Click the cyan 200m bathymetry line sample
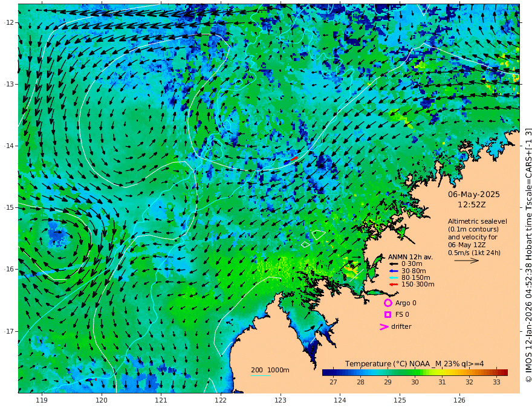The image size is (532, 411). point(261,375)
